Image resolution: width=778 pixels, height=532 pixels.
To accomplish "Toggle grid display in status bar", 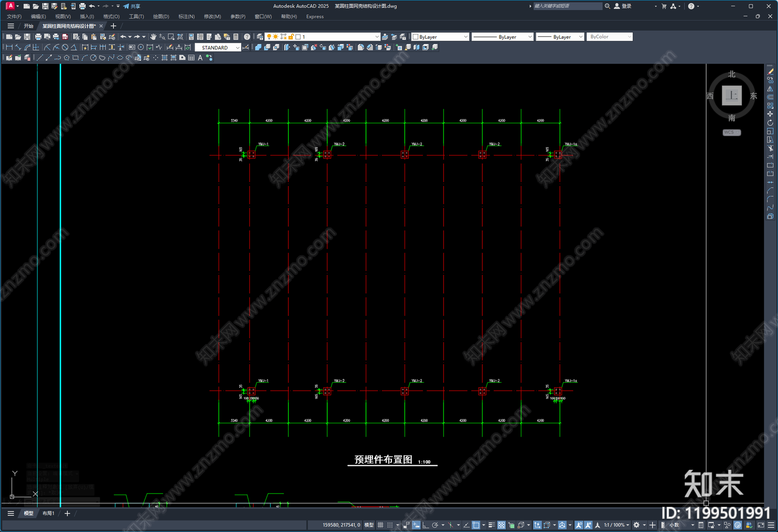I will point(380,525).
